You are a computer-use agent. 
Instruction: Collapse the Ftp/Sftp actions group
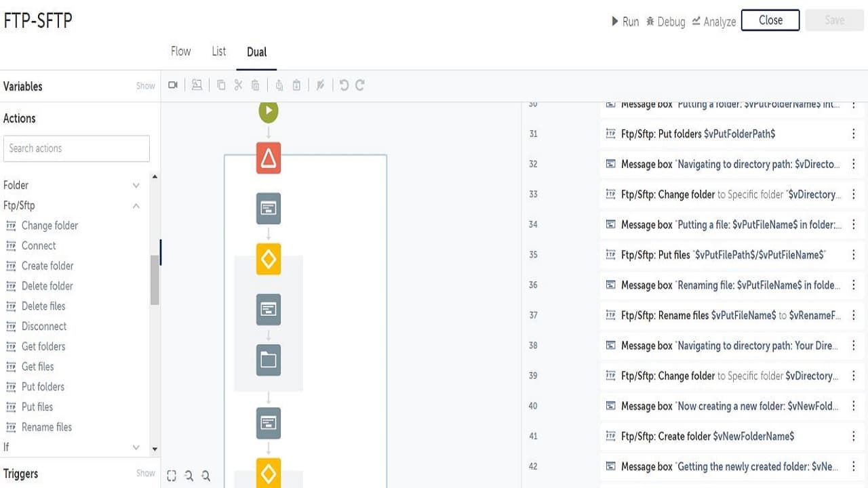pyautogui.click(x=136, y=205)
